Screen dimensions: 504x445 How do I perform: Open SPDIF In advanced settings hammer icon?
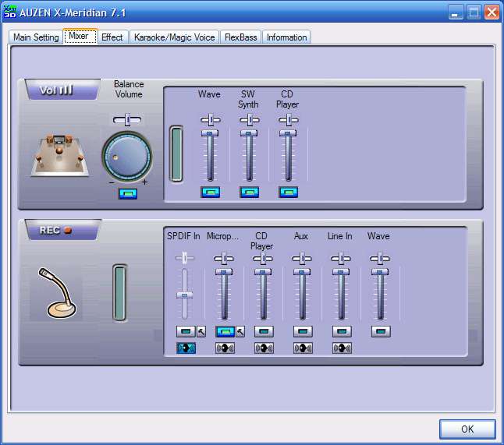pos(201,331)
